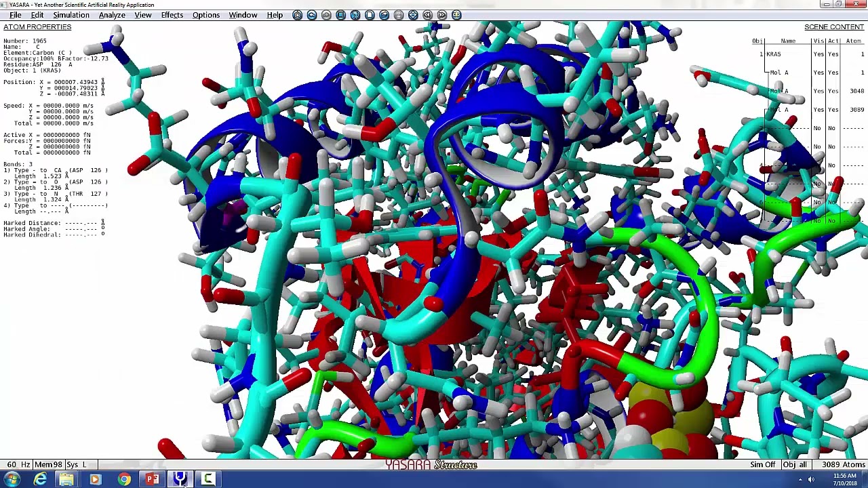Click the undo arrow toolbar icon
The image size is (868, 488).
[312, 15]
